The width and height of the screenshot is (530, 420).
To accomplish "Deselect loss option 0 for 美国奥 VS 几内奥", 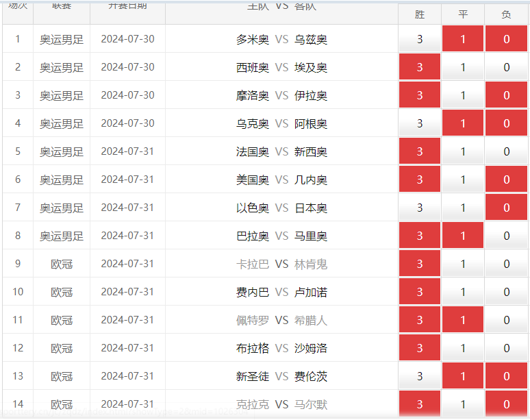I will point(506,180).
